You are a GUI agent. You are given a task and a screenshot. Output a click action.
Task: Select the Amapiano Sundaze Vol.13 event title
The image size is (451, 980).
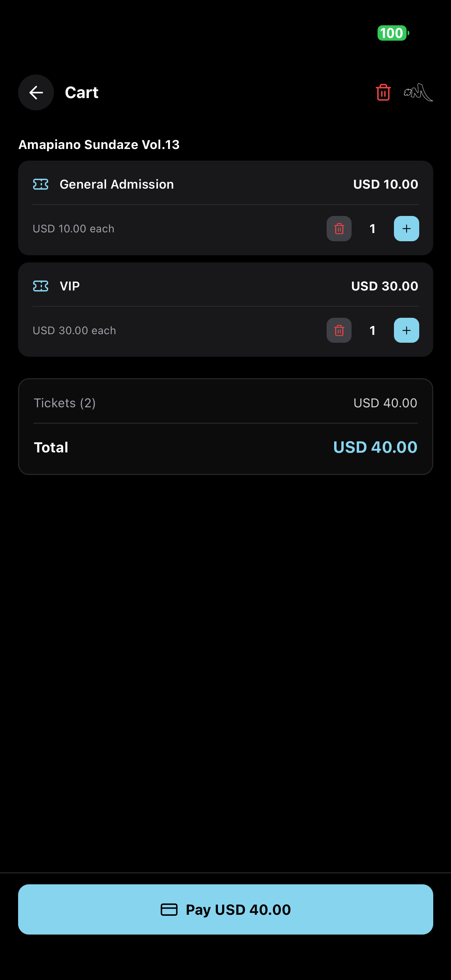click(99, 145)
